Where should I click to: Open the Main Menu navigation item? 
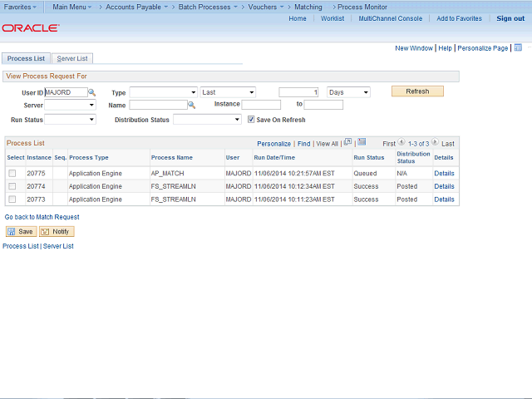click(x=71, y=7)
